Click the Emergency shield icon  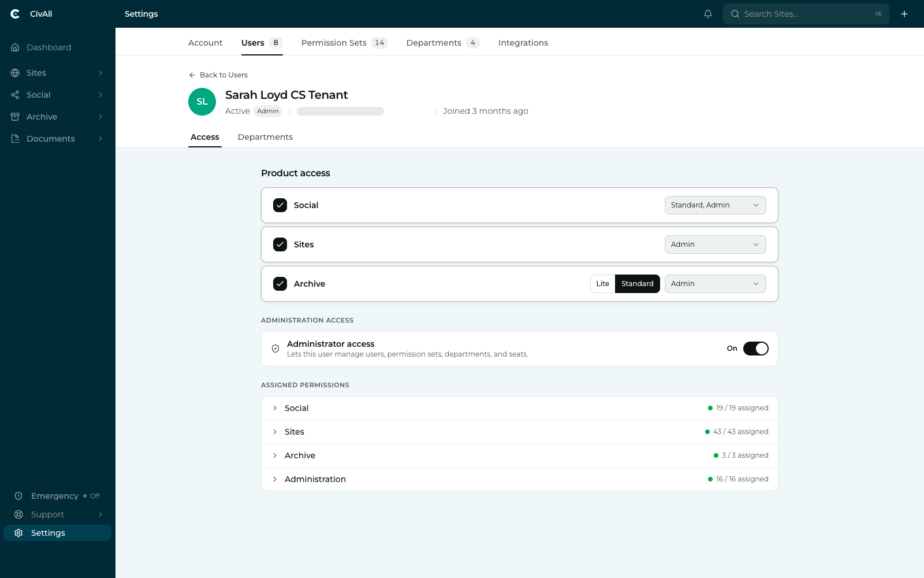click(x=18, y=496)
